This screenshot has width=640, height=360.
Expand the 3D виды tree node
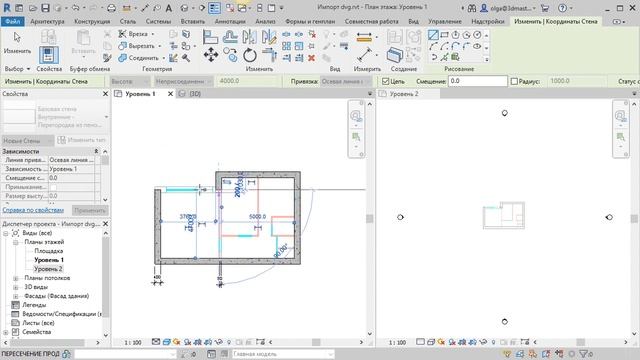16,287
